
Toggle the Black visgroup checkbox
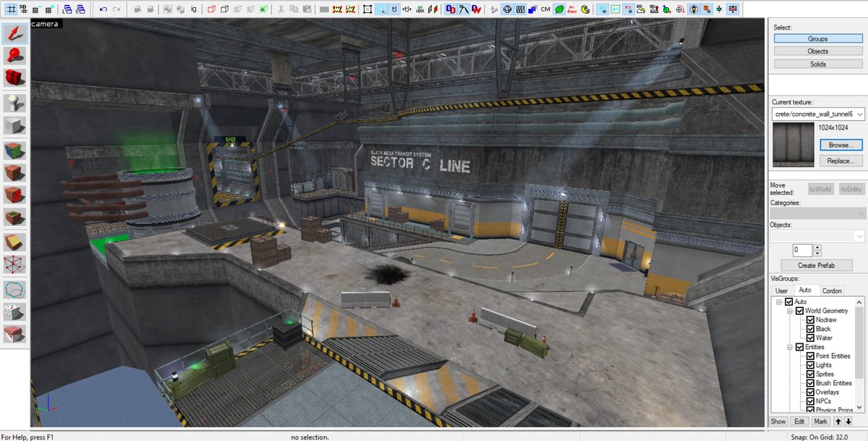tap(810, 329)
